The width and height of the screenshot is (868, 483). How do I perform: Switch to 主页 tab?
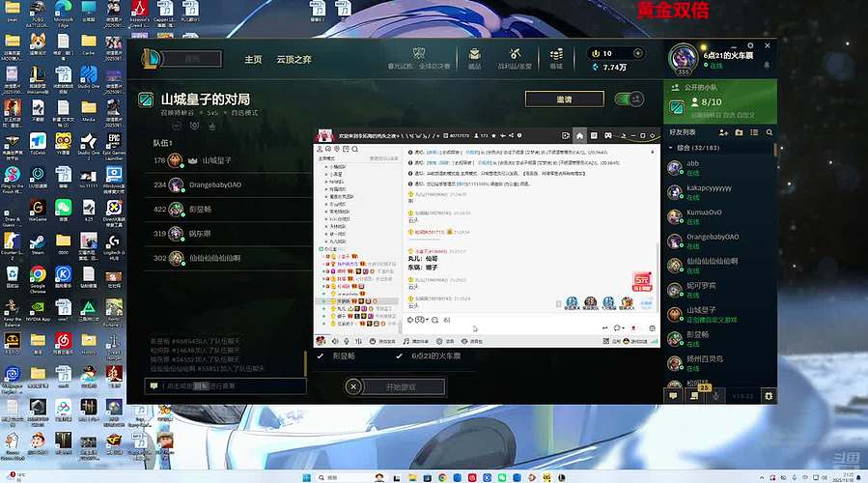click(253, 59)
